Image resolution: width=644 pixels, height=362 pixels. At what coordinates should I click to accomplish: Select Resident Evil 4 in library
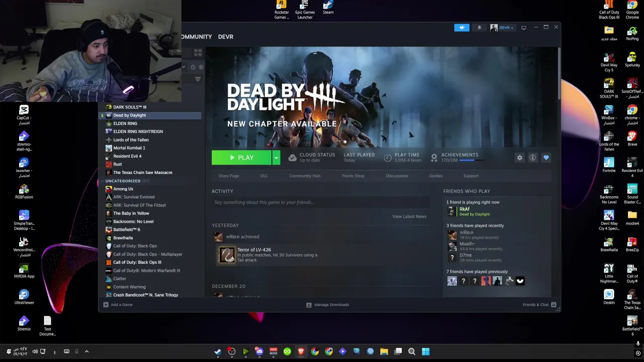click(x=150, y=156)
